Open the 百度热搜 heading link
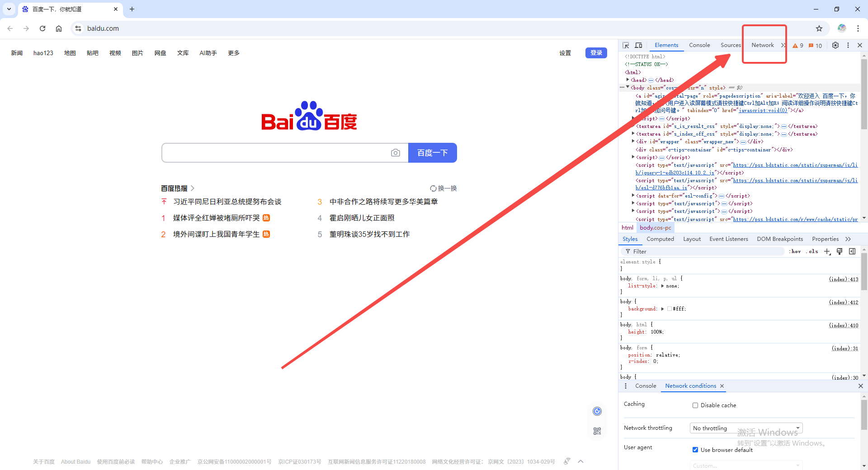Screen dimensions: 868x470 pyautogui.click(x=178, y=188)
